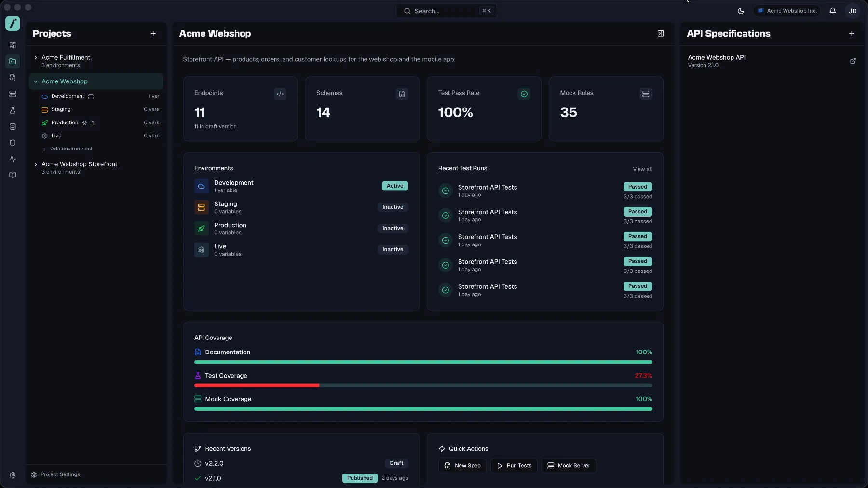The image size is (868, 488).
Task: Click the Documentation coverage progress bar
Action: [x=423, y=362]
